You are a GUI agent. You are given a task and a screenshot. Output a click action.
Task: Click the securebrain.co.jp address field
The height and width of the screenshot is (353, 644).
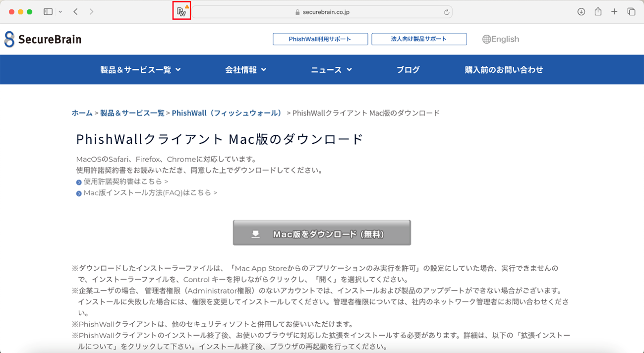coord(322,12)
